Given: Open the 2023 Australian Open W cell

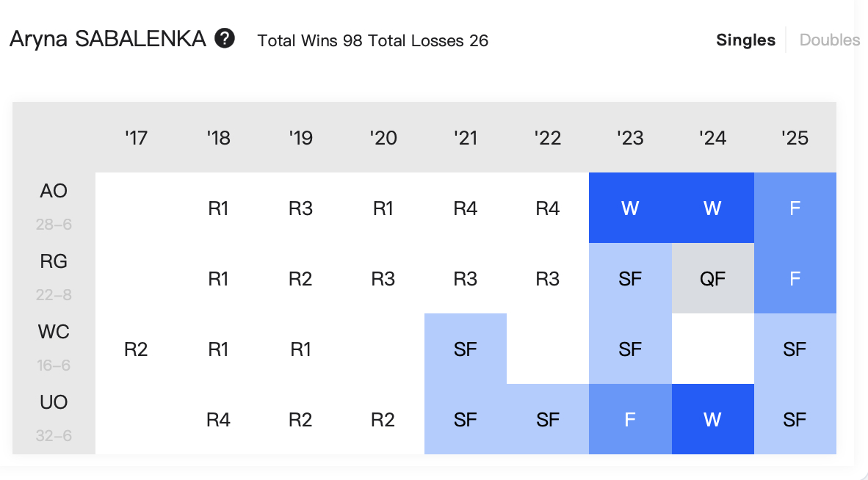Looking at the screenshot, I should [630, 208].
